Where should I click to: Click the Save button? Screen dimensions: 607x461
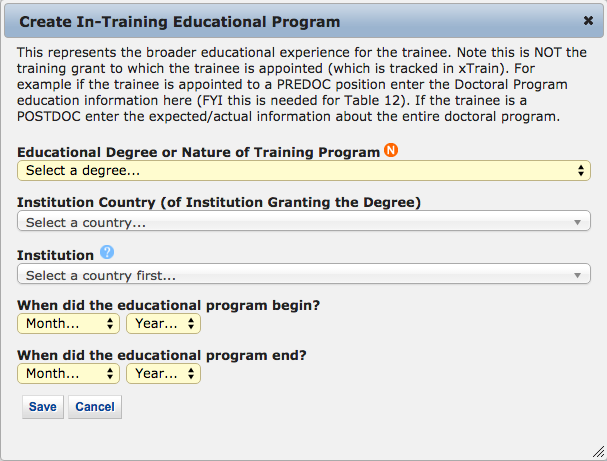click(x=42, y=407)
